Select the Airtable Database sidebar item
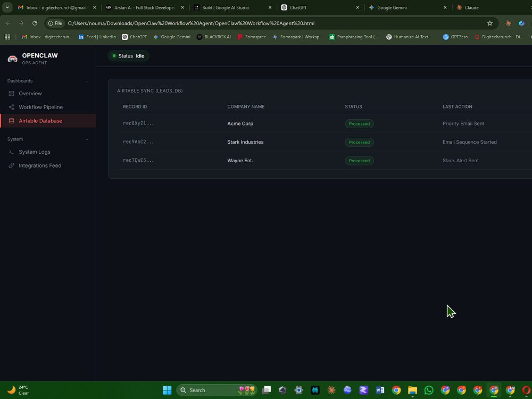The height and width of the screenshot is (399, 532). click(x=48, y=121)
